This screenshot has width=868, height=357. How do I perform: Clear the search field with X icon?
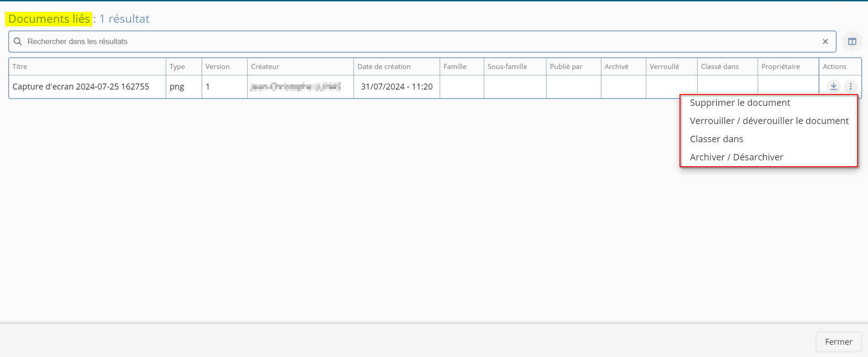coord(825,41)
